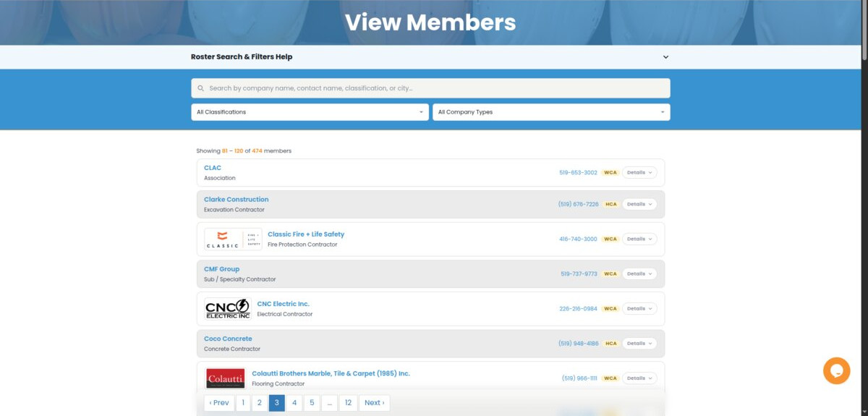Viewport: 868px width, 416px height.
Task: Expand Details for CMF Group
Action: point(639,273)
